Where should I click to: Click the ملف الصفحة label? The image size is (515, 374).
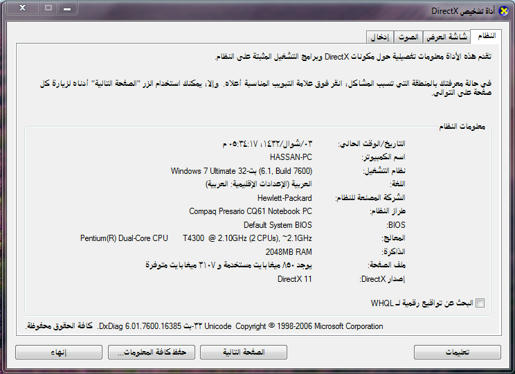[x=387, y=265]
